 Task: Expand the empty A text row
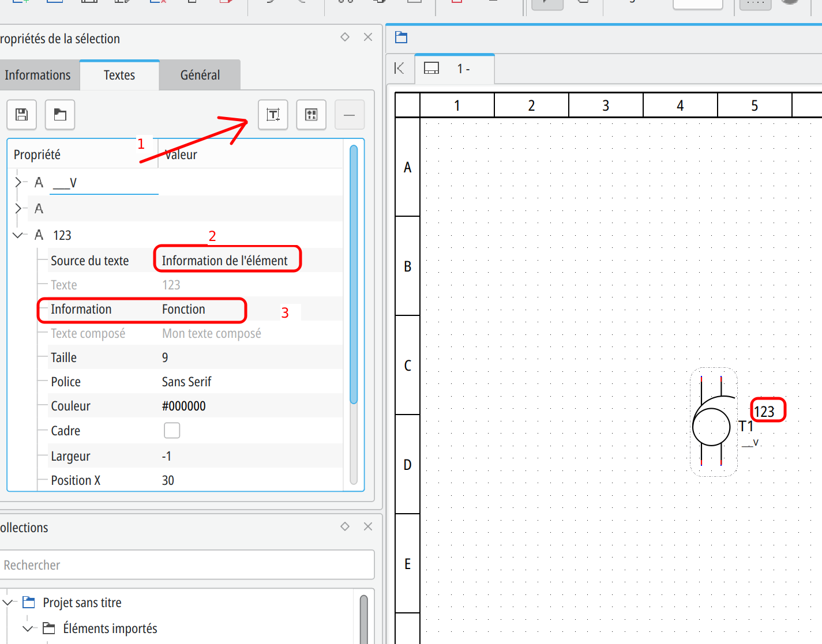18,208
